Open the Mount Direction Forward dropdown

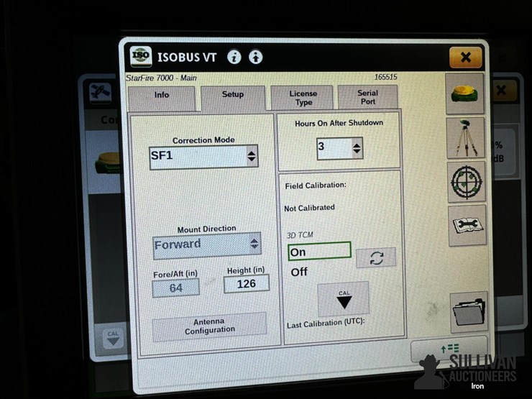click(207, 246)
